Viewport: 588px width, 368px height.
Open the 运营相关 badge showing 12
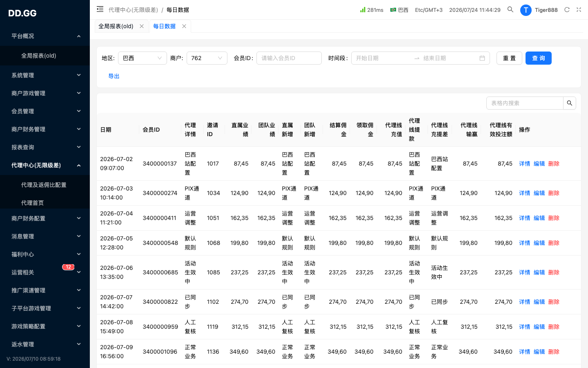[68, 267]
